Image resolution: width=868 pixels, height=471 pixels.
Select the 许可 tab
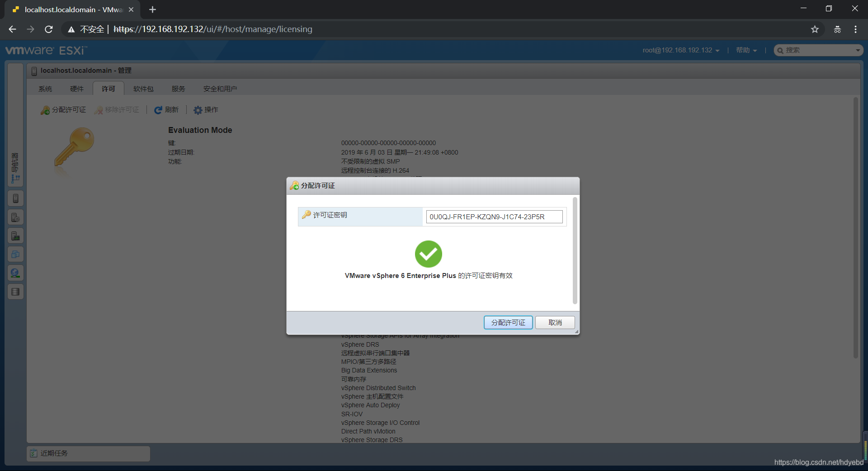(x=108, y=89)
